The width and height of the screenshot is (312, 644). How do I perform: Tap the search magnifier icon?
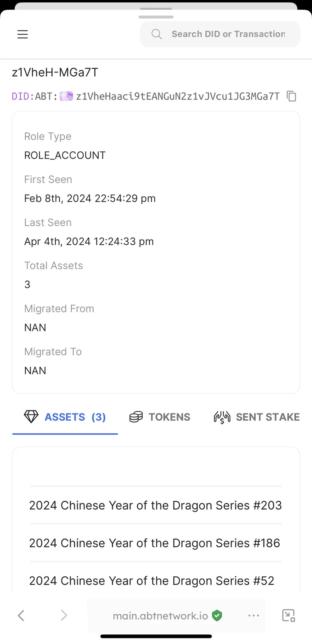tap(156, 34)
